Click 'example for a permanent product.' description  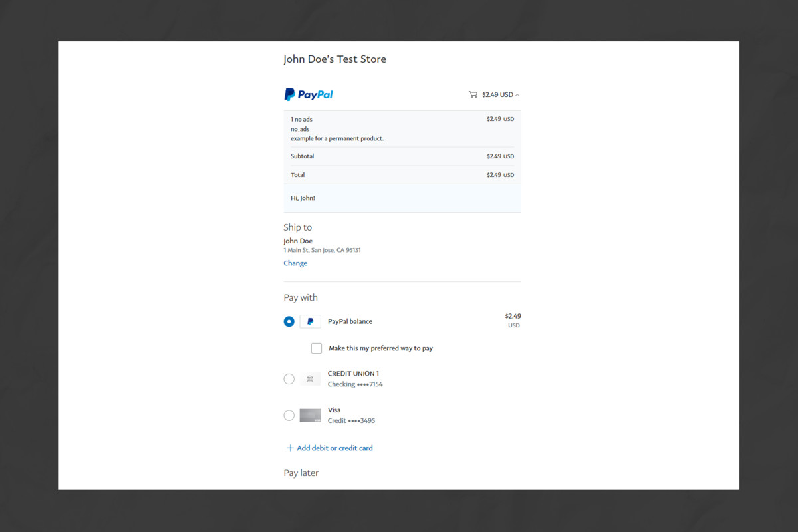click(337, 138)
